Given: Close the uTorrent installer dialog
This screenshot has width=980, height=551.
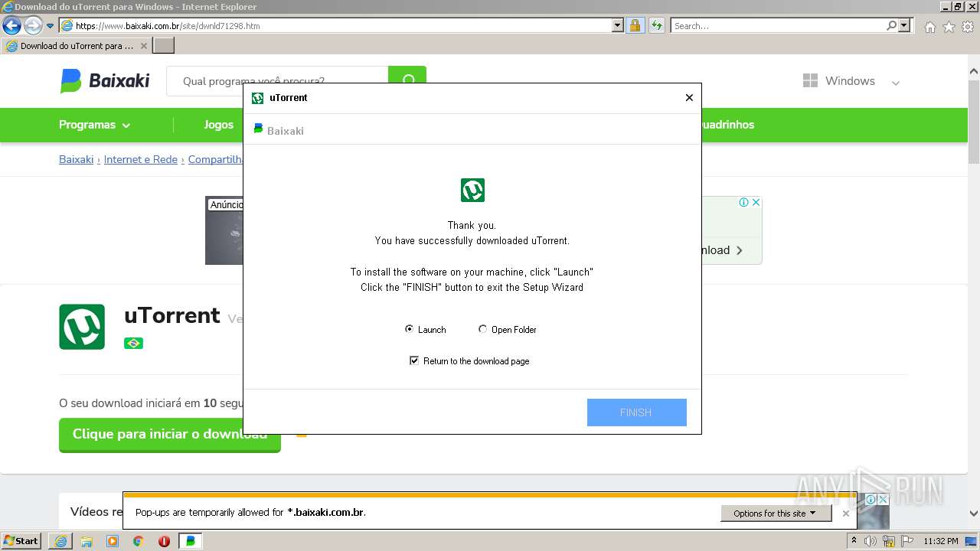Looking at the screenshot, I should pyautogui.click(x=689, y=97).
